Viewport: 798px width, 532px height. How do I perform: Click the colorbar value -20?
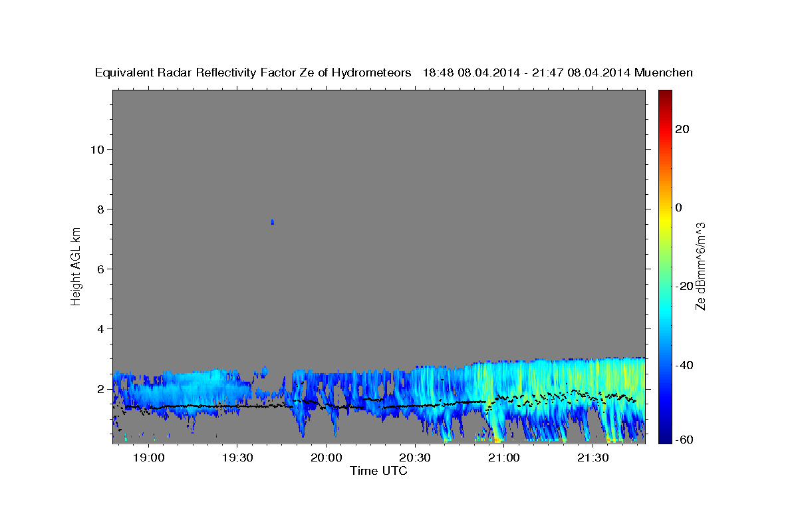684,286
